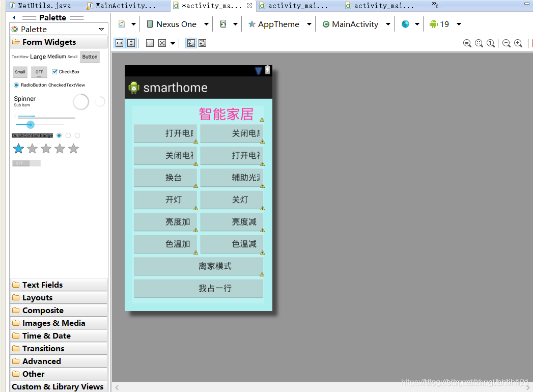Toggle fill width horizontal arrow icon
533x392 pixels.
point(119,43)
